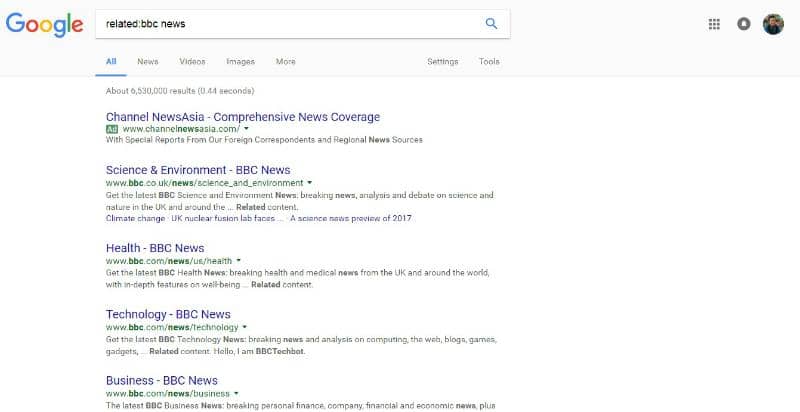Open A science news preview of 2017
Screen dimensions: 800x412
pos(351,219)
